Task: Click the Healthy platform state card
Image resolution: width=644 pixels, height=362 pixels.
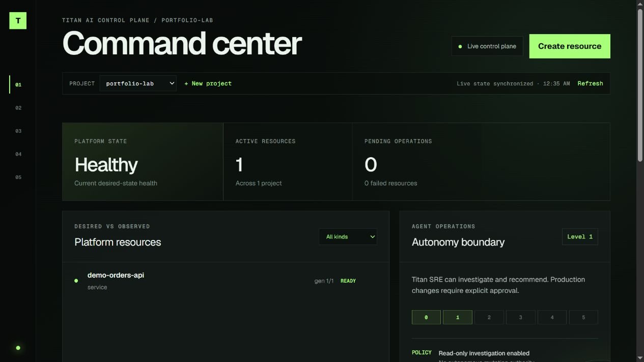Action: pyautogui.click(x=143, y=162)
